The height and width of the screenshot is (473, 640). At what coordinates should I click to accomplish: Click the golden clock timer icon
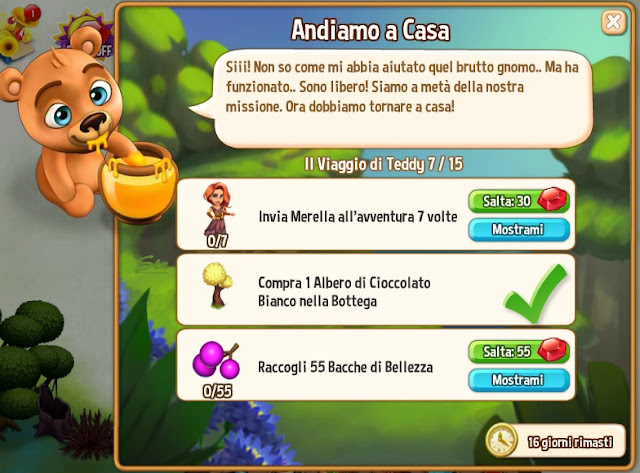pos(501,440)
